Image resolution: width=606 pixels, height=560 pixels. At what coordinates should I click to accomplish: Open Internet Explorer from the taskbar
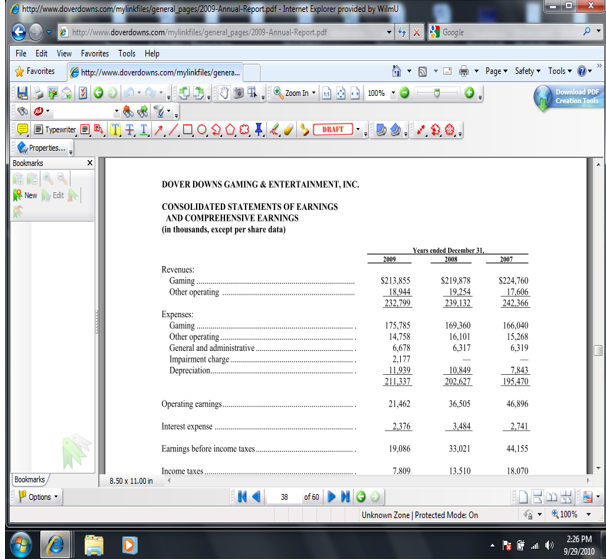54,544
